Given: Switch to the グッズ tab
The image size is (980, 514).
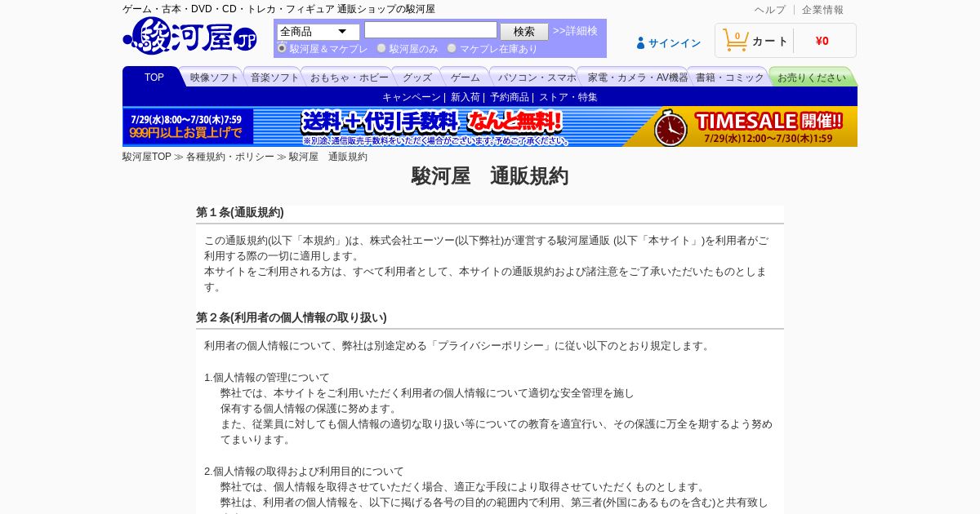Looking at the screenshot, I should pyautogui.click(x=417, y=78).
